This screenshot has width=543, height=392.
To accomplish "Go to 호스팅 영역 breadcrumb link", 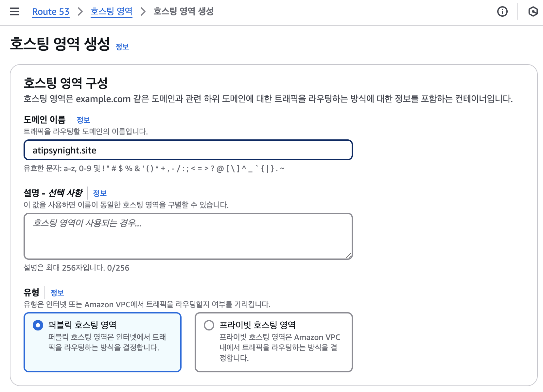I will tap(111, 11).
